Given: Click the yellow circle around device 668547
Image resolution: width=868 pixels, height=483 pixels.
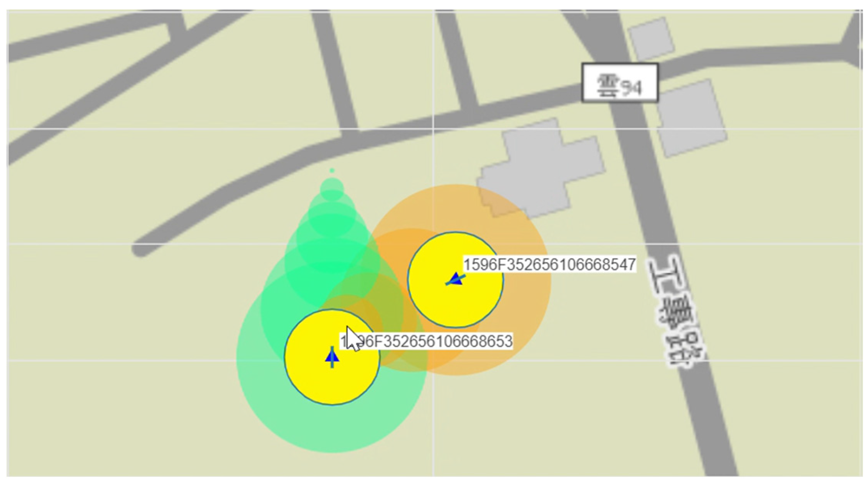Looking at the screenshot, I should (455, 280).
